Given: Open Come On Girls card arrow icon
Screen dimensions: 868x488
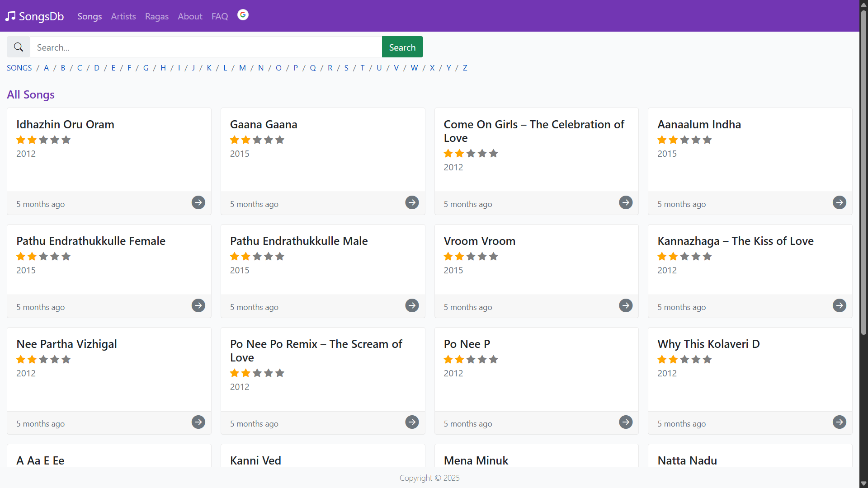Looking at the screenshot, I should click(x=626, y=202).
